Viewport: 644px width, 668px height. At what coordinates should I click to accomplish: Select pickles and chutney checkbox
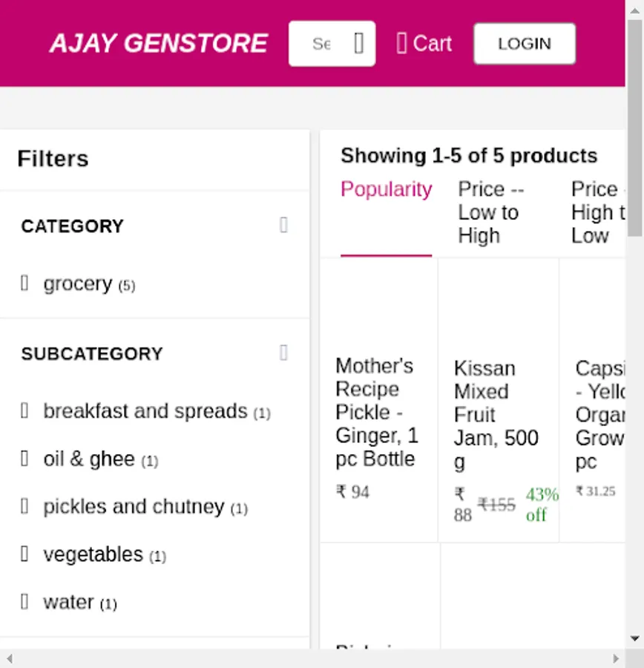pyautogui.click(x=24, y=506)
